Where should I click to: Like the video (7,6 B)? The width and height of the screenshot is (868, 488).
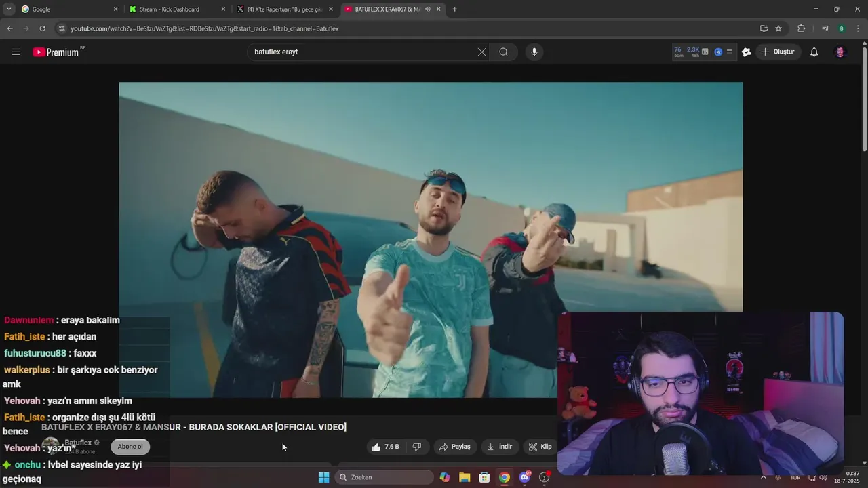click(x=385, y=447)
